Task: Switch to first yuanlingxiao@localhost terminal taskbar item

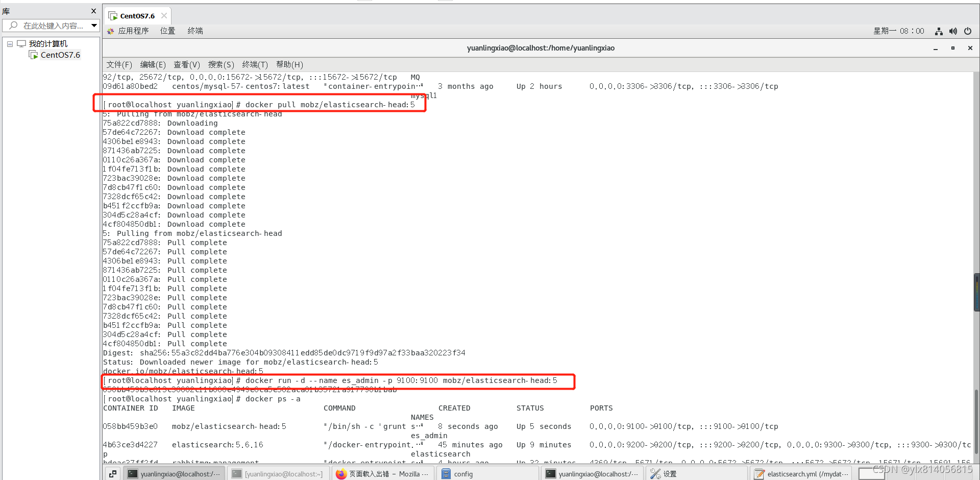Action: (x=174, y=474)
